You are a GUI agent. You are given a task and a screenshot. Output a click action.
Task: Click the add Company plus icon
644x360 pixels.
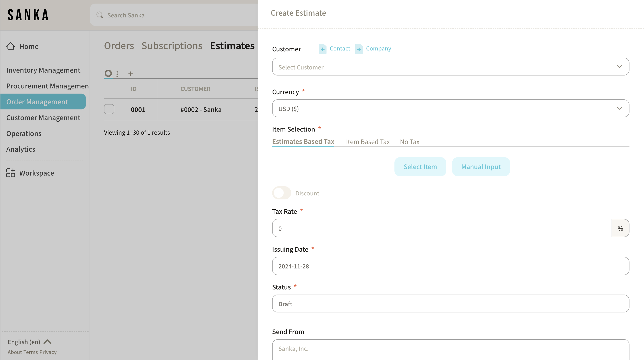point(359,49)
